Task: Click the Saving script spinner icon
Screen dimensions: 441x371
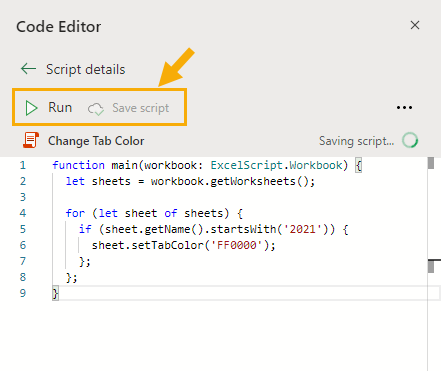Action: point(410,140)
